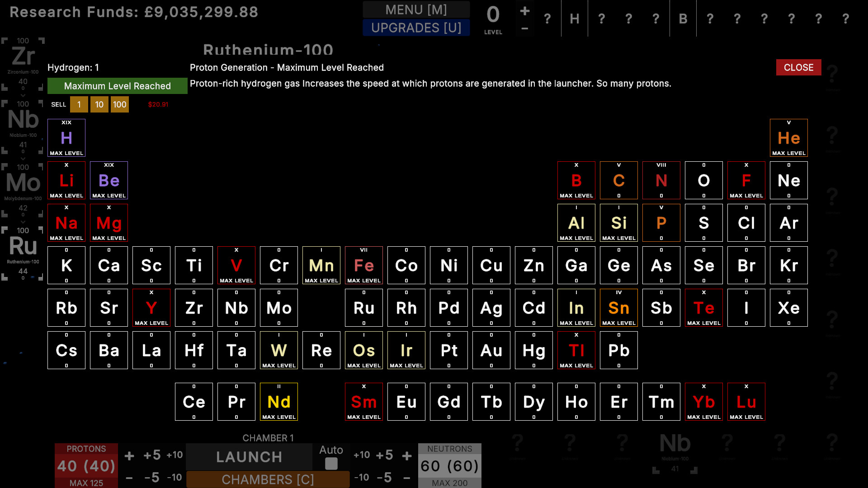Toggle the Auto launch checkbox
868x488 pixels.
(x=331, y=464)
